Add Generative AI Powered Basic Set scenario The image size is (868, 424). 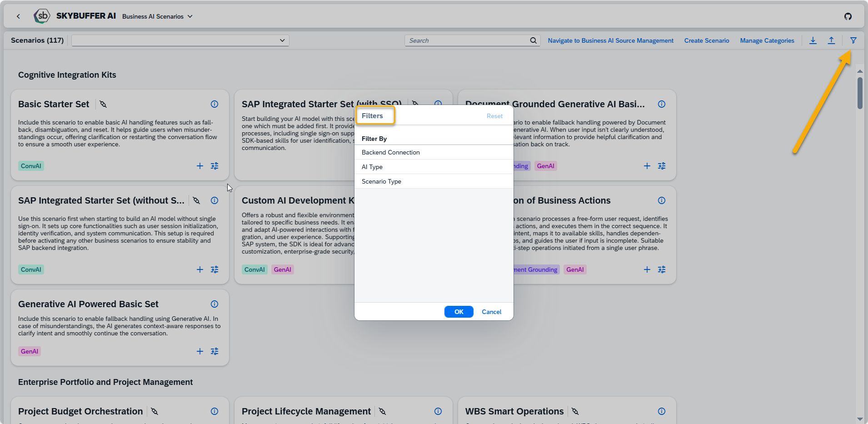(x=200, y=351)
